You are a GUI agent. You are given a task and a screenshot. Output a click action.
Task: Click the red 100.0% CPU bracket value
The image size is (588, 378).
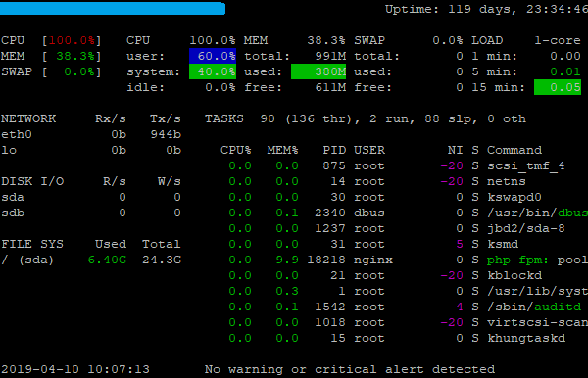click(72, 40)
